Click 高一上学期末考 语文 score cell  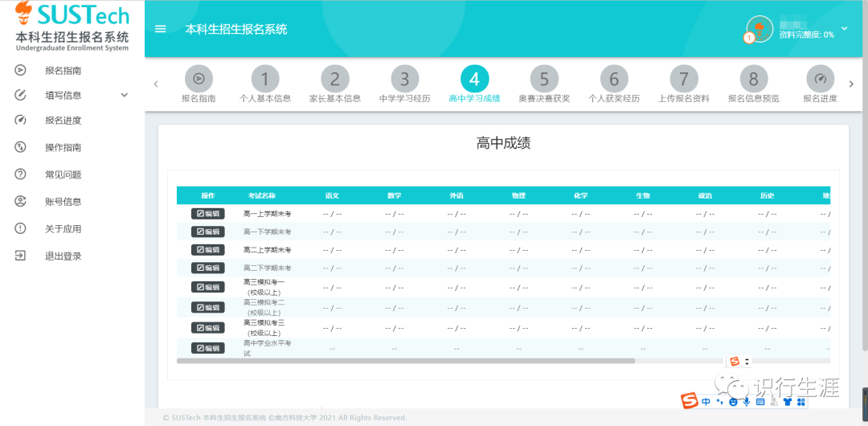point(332,214)
